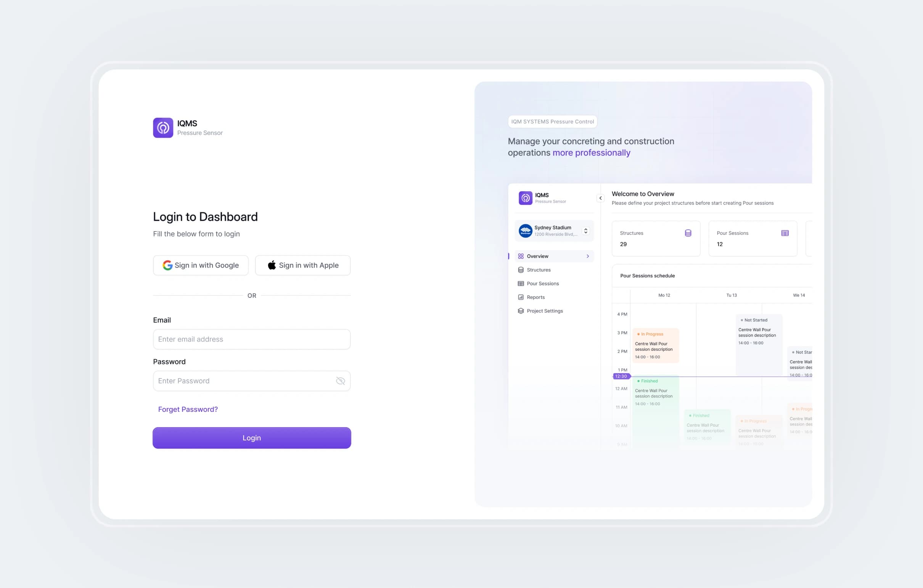Click the Email input field
Viewport: 923px width, 588px height.
pyautogui.click(x=252, y=339)
